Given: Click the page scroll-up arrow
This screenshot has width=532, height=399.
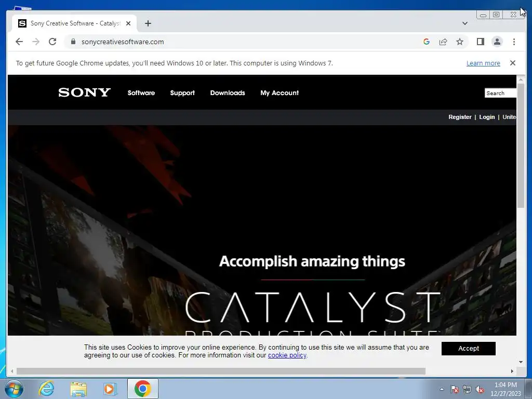Looking at the screenshot, I should [x=521, y=79].
